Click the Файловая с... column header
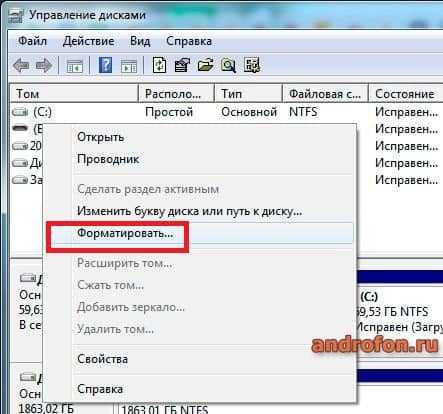The image size is (443, 414). (325, 94)
